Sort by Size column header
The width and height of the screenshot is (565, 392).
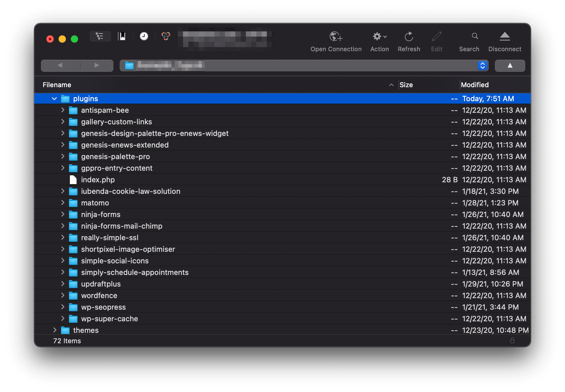coord(406,85)
